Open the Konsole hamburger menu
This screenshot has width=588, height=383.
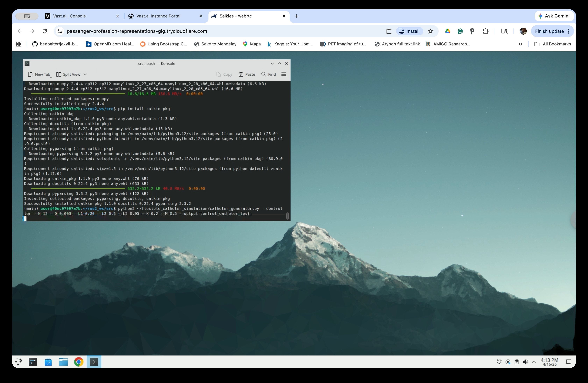click(x=284, y=74)
